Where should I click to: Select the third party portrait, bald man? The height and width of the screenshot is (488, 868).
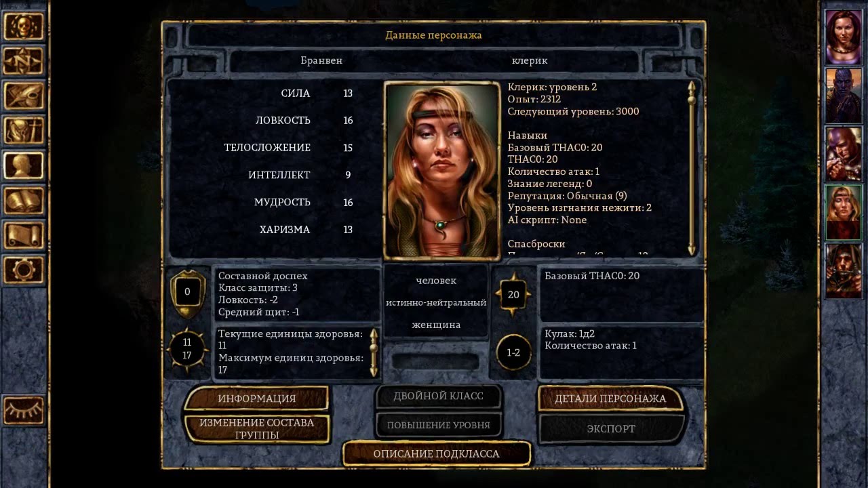click(843, 154)
